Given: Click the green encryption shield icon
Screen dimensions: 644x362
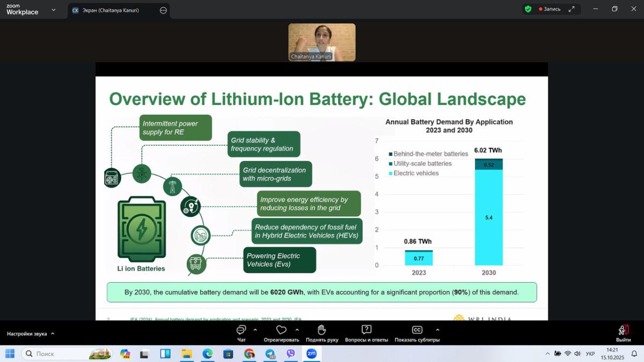Looking at the screenshot, I should coord(528,9).
